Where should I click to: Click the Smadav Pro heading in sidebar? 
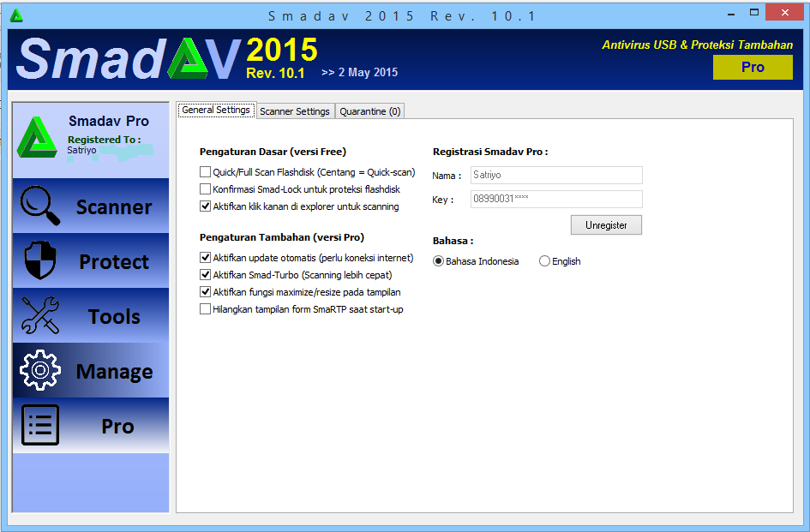click(x=109, y=121)
